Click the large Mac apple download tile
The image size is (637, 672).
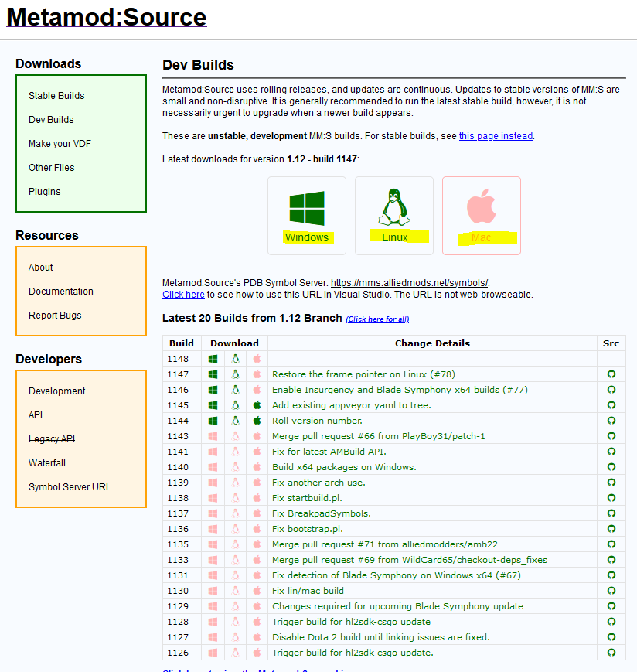tap(482, 216)
